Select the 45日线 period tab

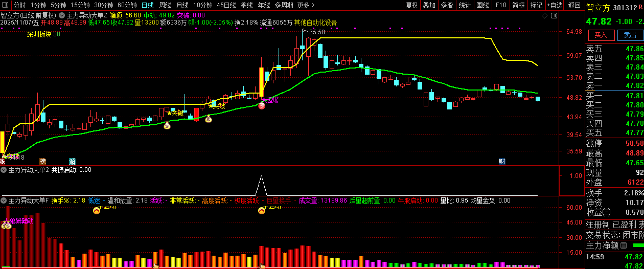pyautogui.click(x=226, y=5)
